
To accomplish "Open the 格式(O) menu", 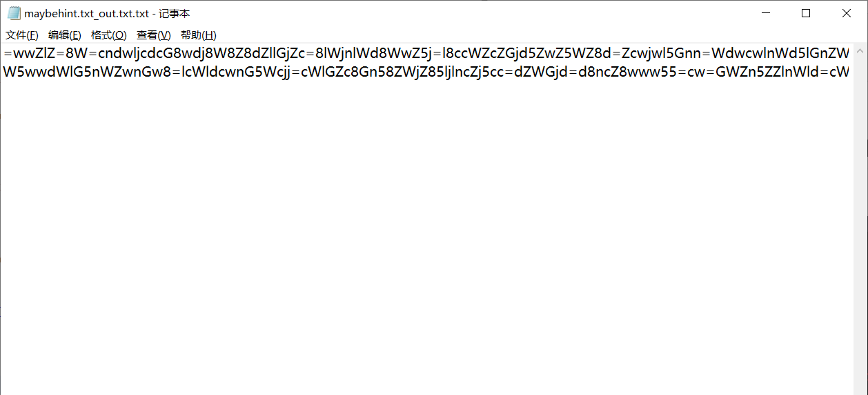I will (x=109, y=35).
